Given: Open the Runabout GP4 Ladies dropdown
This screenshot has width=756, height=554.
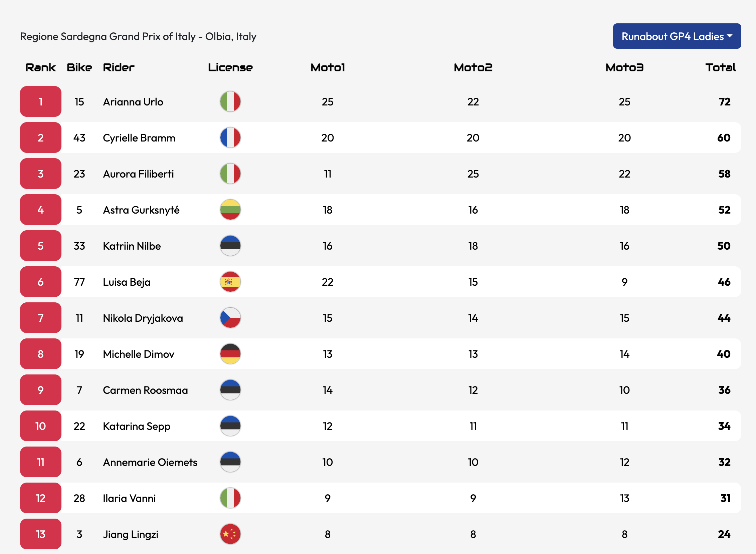Looking at the screenshot, I should tap(677, 36).
